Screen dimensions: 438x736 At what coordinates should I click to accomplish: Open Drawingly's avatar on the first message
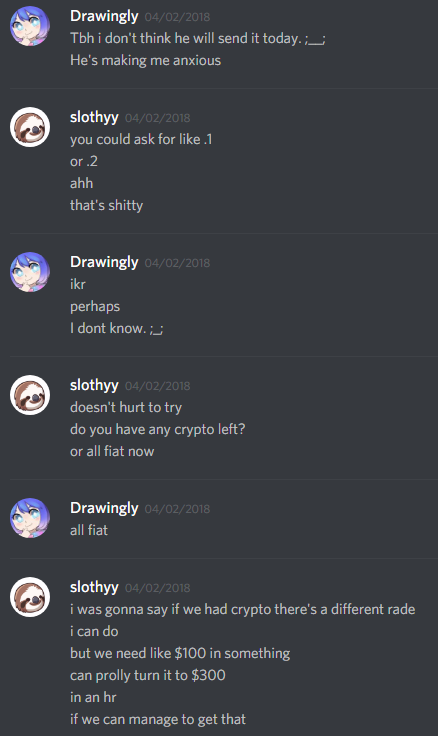(x=30, y=26)
